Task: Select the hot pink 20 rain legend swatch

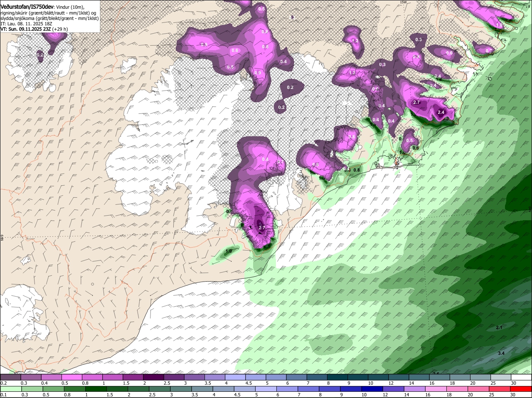Action: pos(478,389)
